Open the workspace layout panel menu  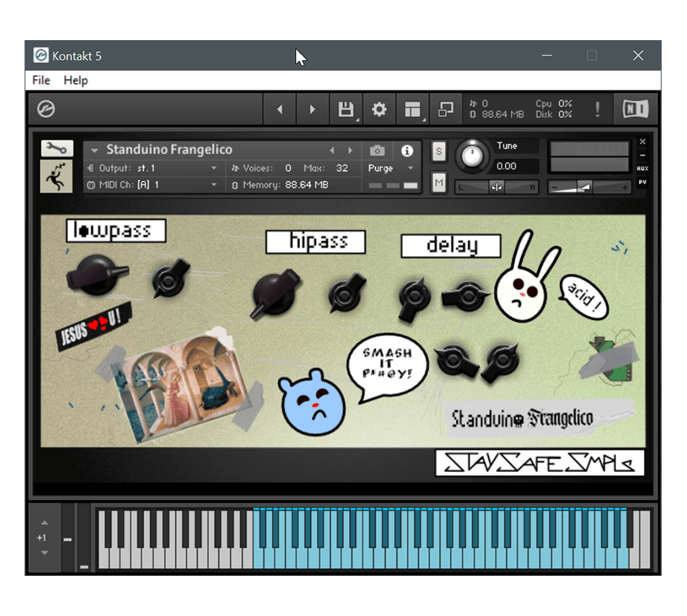[412, 109]
